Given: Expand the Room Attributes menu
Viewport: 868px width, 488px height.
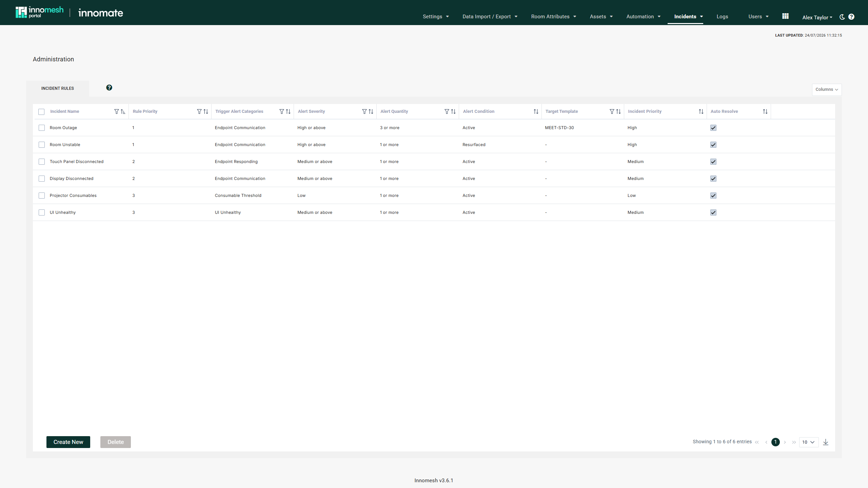Looking at the screenshot, I should (x=554, y=17).
